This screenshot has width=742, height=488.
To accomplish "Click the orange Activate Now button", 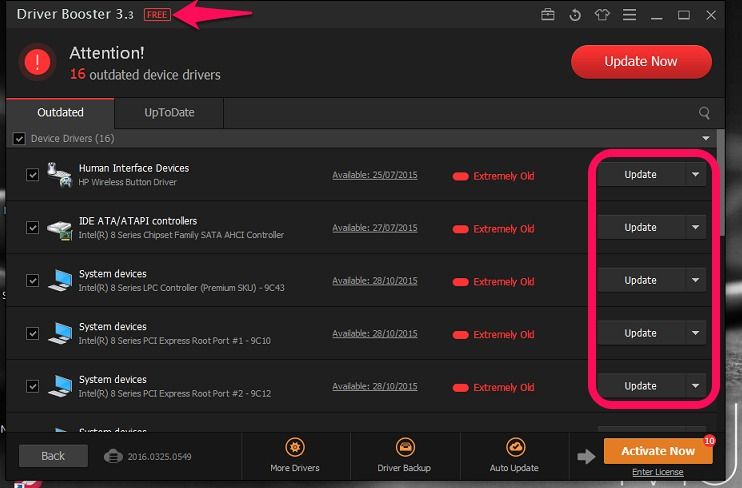I will [658, 451].
